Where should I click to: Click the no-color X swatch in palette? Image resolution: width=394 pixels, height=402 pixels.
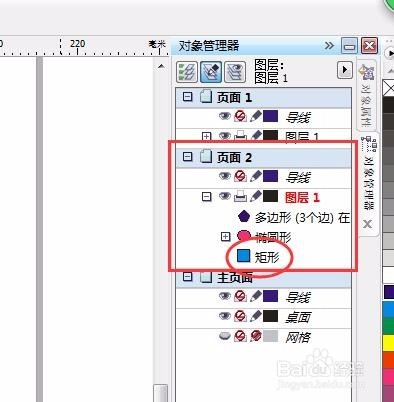388,88
